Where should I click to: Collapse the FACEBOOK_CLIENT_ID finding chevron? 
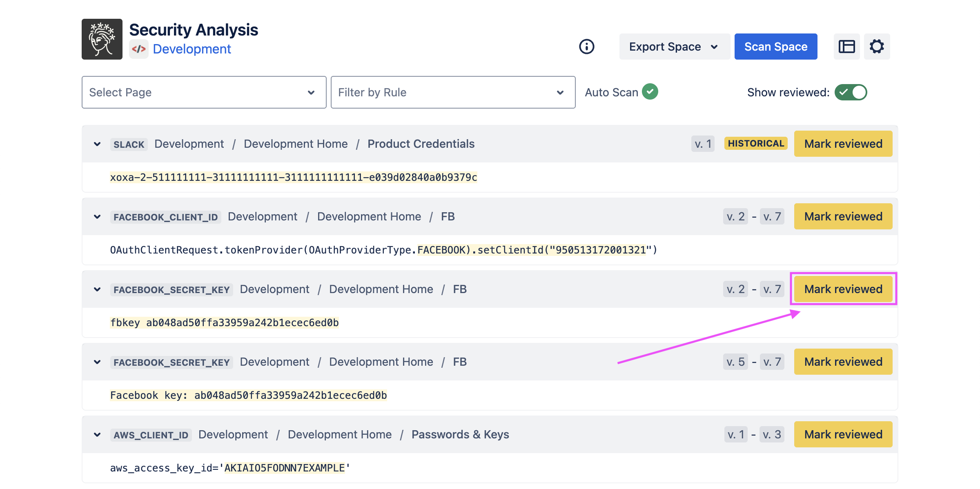click(97, 217)
